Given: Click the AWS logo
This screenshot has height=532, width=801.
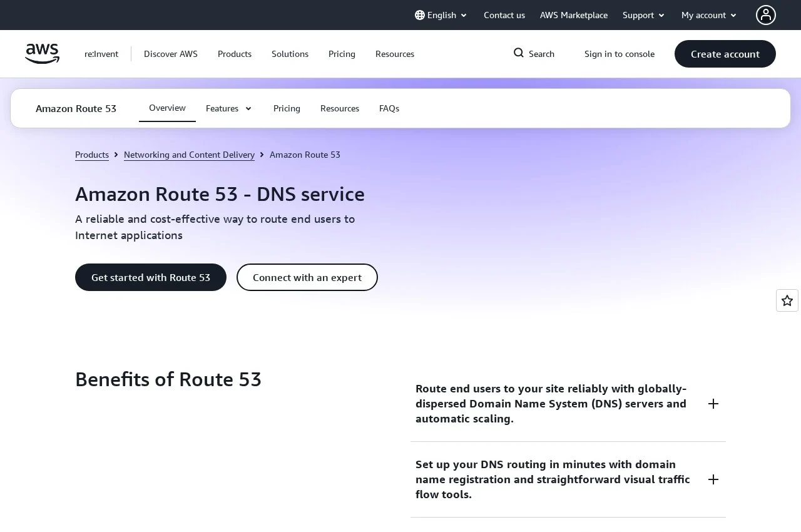Looking at the screenshot, I should [43, 54].
